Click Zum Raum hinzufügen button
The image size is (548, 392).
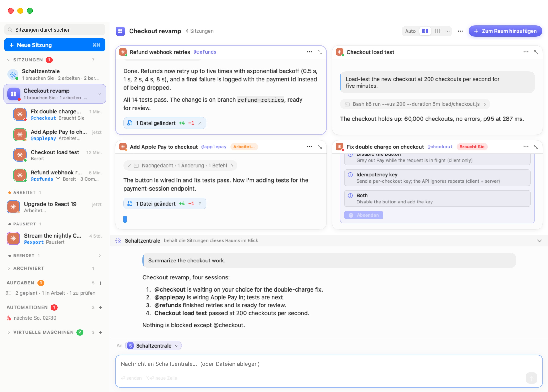[x=505, y=31]
